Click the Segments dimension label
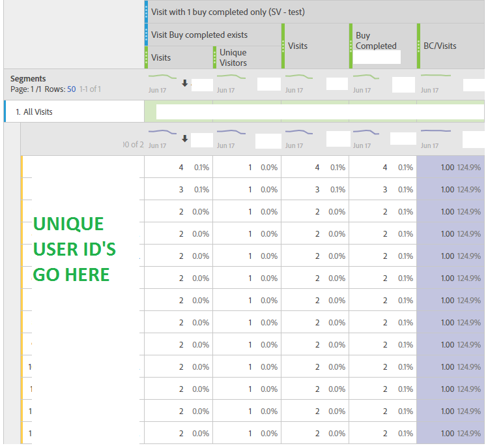The width and height of the screenshot is (488, 448). click(28, 79)
